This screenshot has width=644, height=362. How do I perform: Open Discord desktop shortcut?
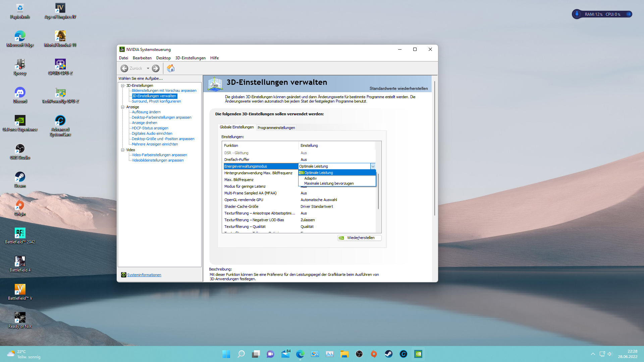click(20, 96)
